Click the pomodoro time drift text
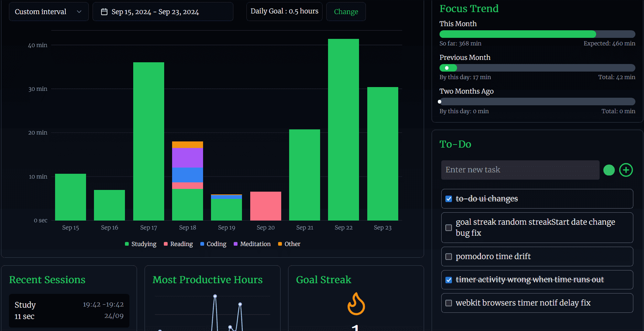Image resolution: width=644 pixels, height=331 pixels. 493,256
